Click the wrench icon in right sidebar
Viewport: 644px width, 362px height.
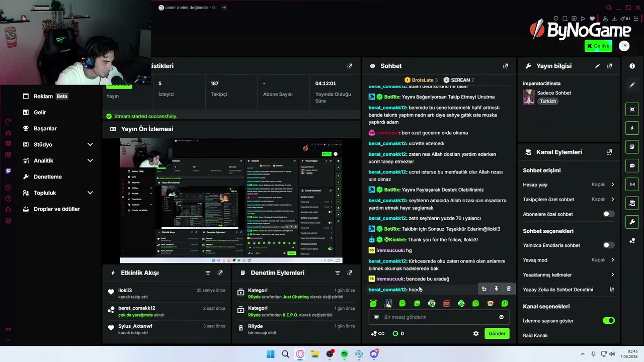(632, 222)
